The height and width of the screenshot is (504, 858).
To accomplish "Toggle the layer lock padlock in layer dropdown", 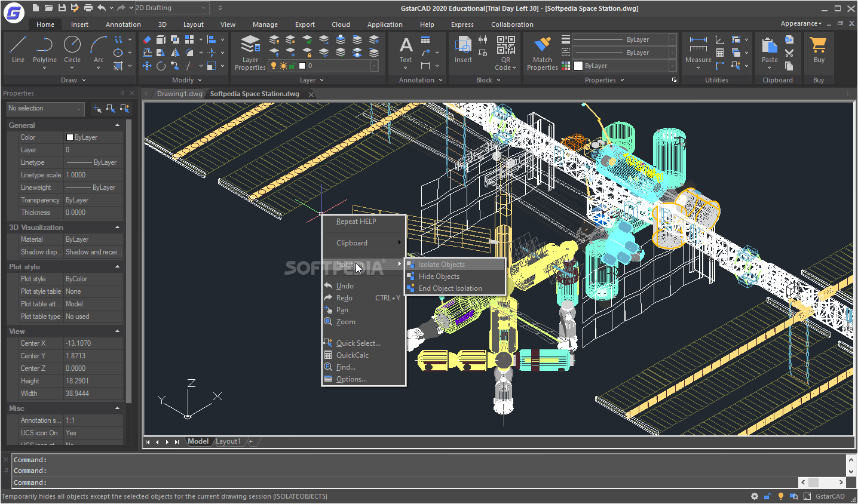I will coord(293,66).
